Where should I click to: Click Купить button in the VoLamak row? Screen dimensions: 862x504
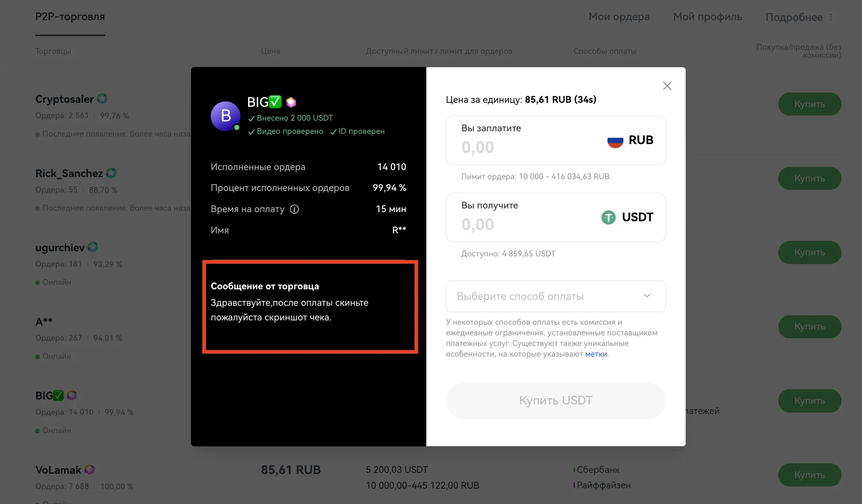tap(809, 475)
